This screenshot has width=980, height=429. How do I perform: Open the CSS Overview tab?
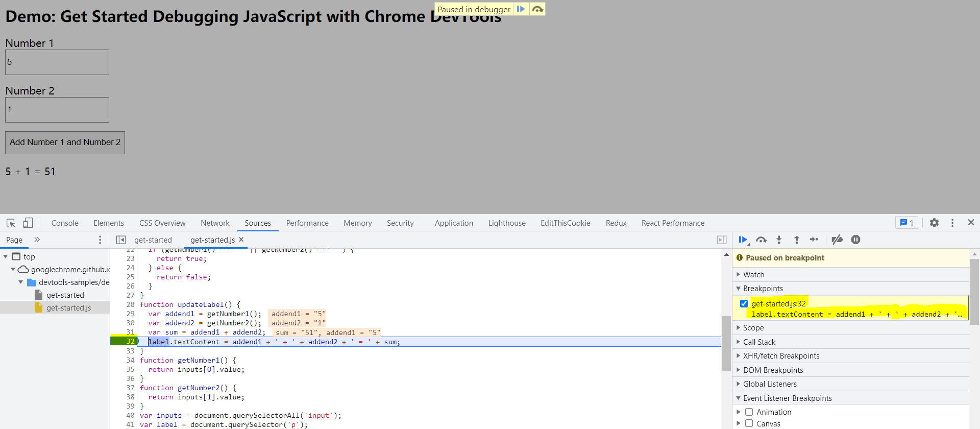coord(162,223)
